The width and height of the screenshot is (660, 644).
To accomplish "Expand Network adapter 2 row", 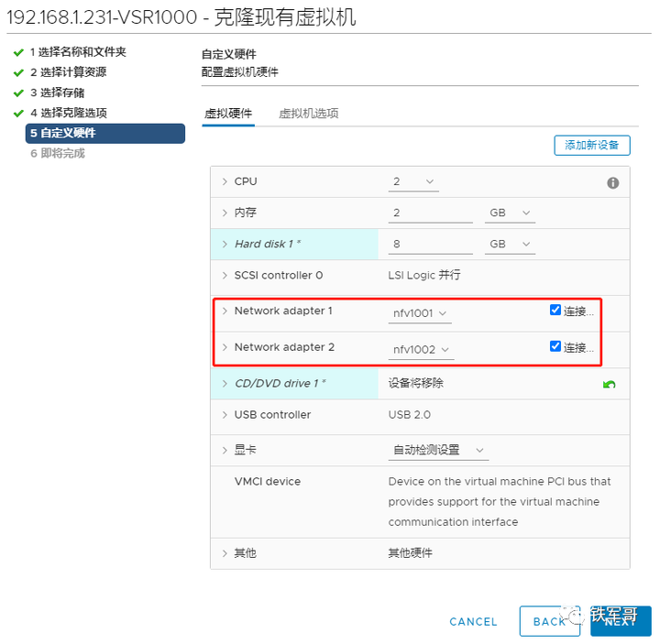I will 225,347.
